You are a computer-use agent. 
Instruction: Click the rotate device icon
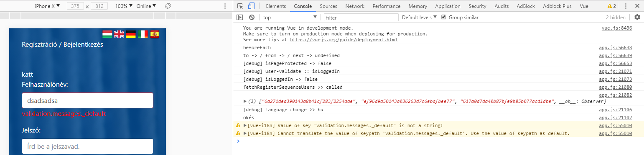(168, 6)
